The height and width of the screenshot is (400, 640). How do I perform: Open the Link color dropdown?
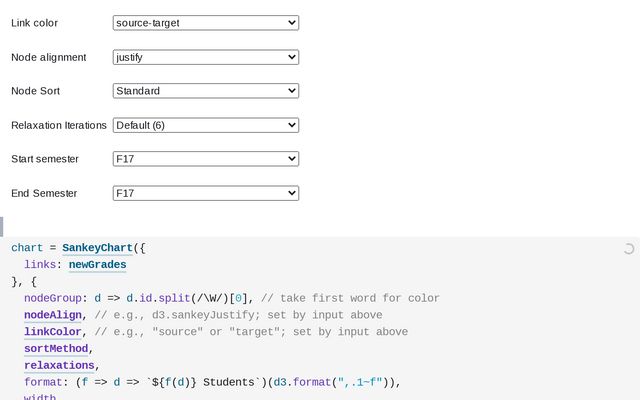pos(206,22)
